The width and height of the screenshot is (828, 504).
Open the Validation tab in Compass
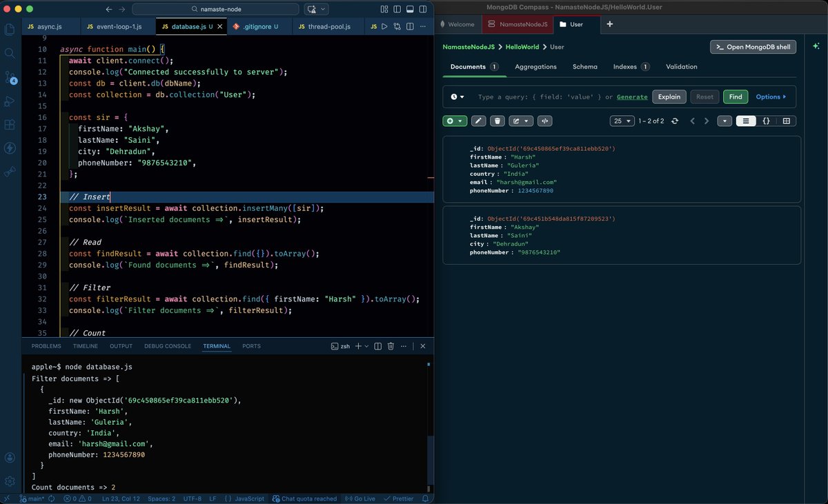(681, 67)
